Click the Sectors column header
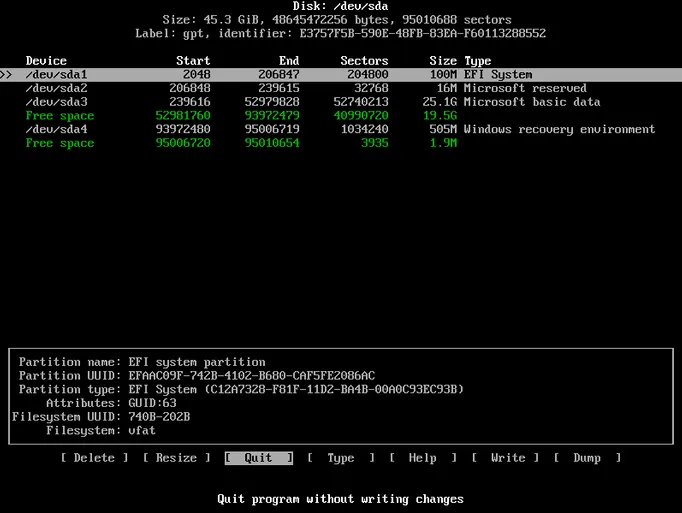The height and width of the screenshot is (513, 682). (x=363, y=61)
